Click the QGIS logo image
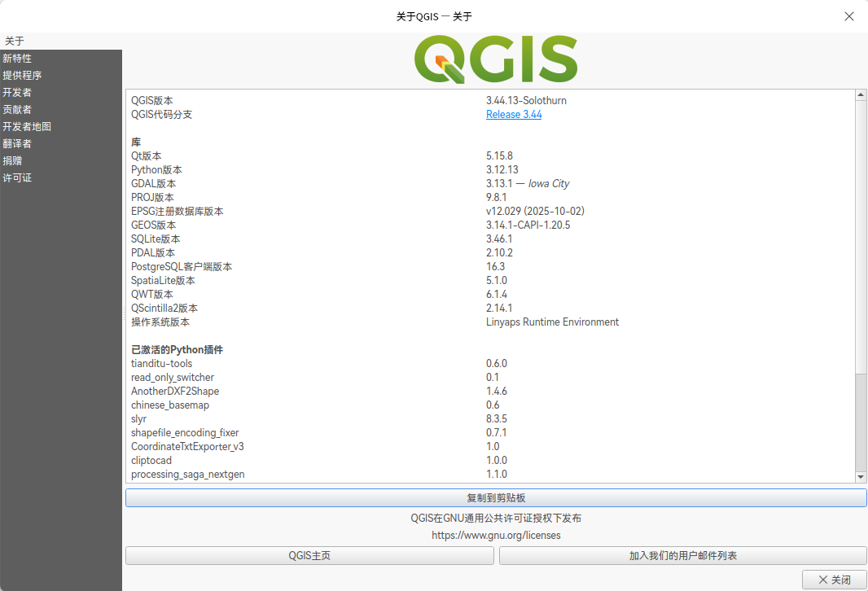This screenshot has height=591, width=868. [496, 59]
